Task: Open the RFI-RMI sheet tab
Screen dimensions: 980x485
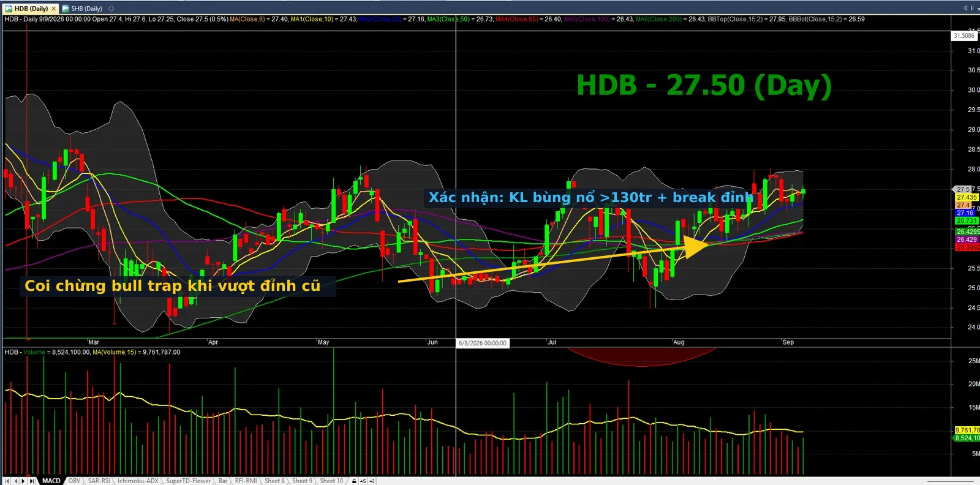Action: click(x=246, y=481)
